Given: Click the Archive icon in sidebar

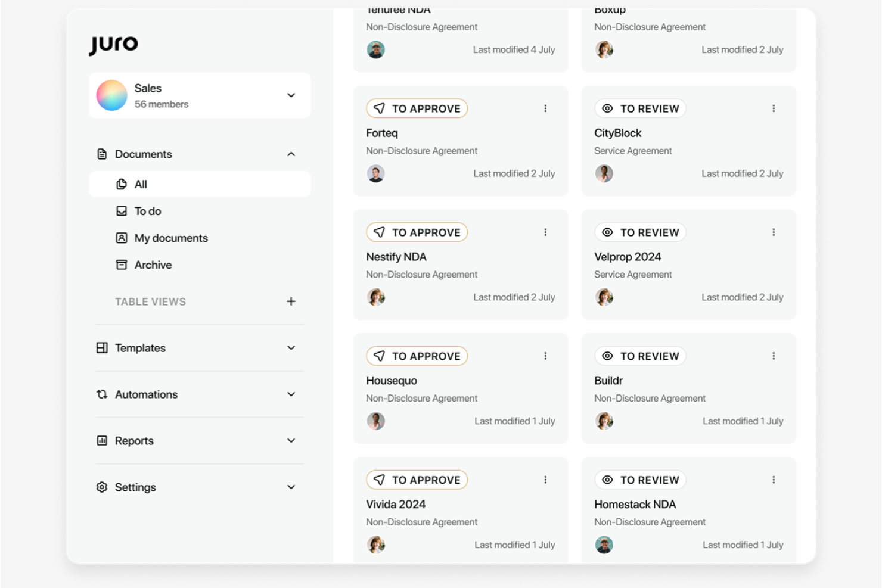Looking at the screenshot, I should pos(122,265).
